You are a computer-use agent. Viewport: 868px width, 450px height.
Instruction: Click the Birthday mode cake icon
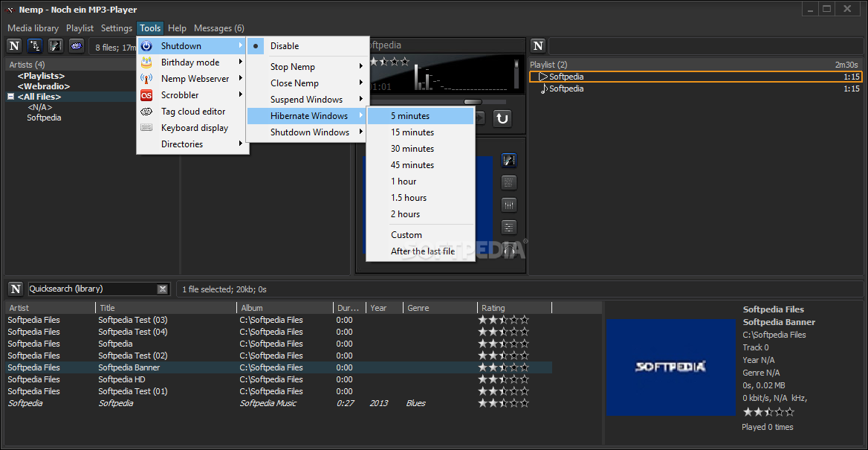pyautogui.click(x=146, y=62)
